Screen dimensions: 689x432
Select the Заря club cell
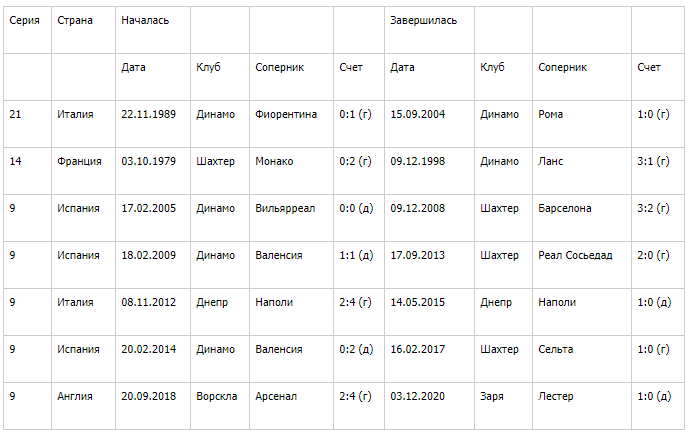pyautogui.click(x=493, y=396)
